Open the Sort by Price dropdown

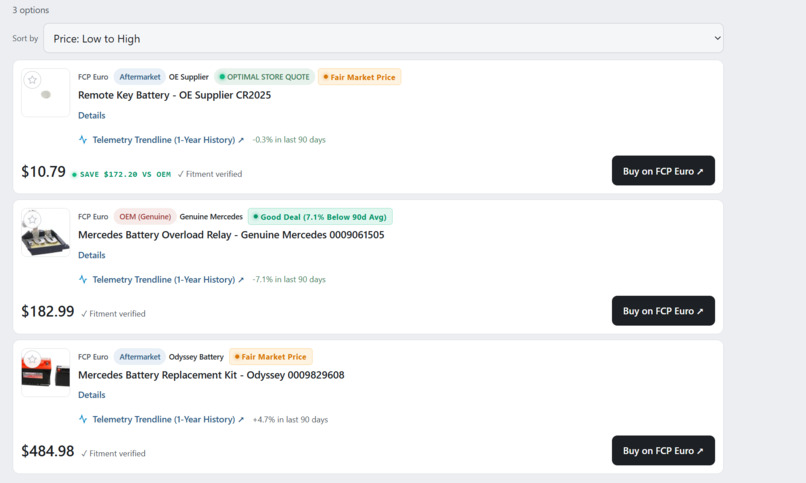(383, 38)
